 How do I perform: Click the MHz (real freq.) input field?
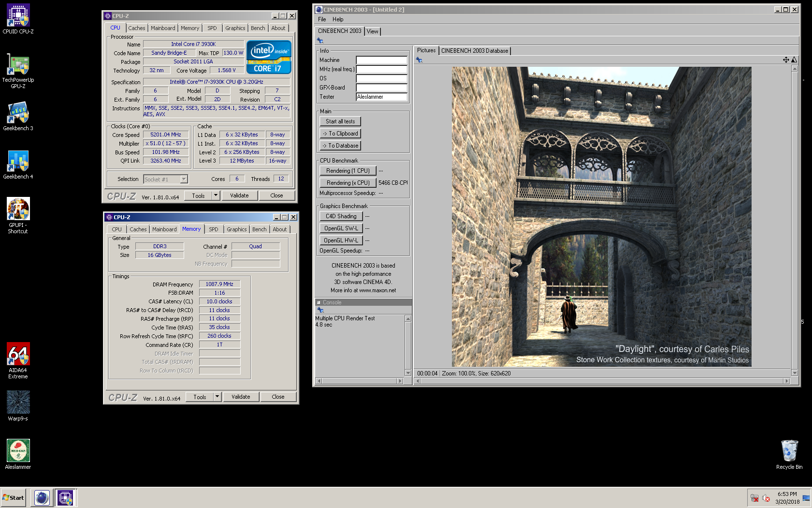point(382,69)
